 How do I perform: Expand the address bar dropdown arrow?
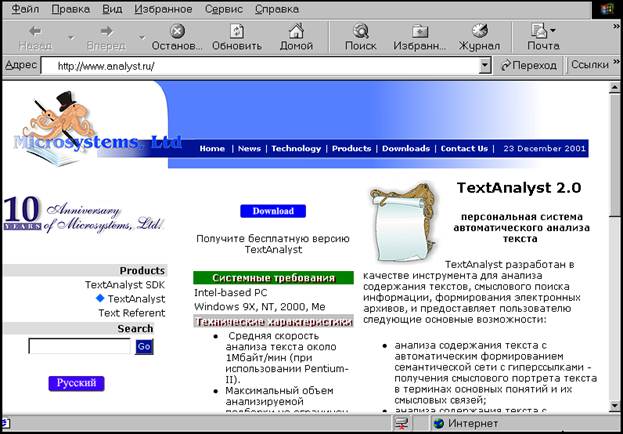tap(485, 65)
